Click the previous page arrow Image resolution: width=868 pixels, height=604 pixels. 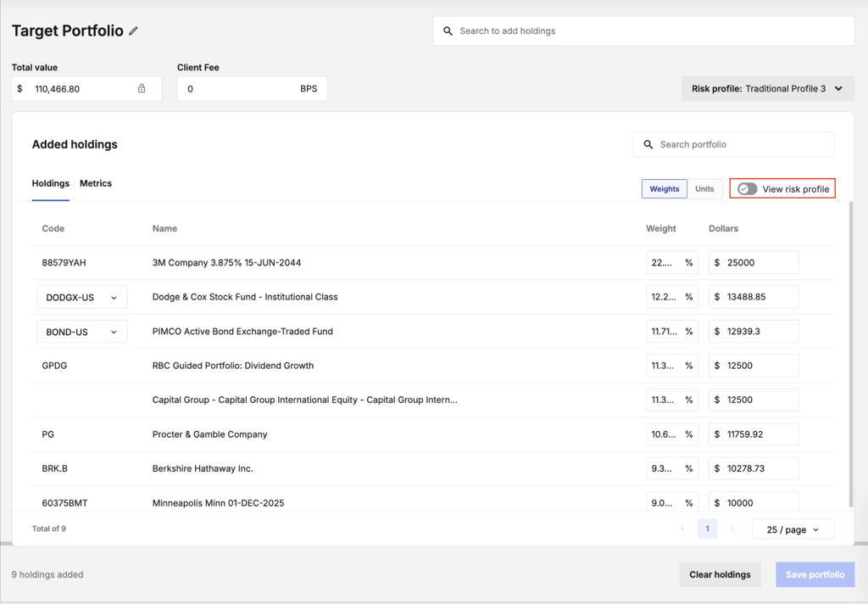682,528
